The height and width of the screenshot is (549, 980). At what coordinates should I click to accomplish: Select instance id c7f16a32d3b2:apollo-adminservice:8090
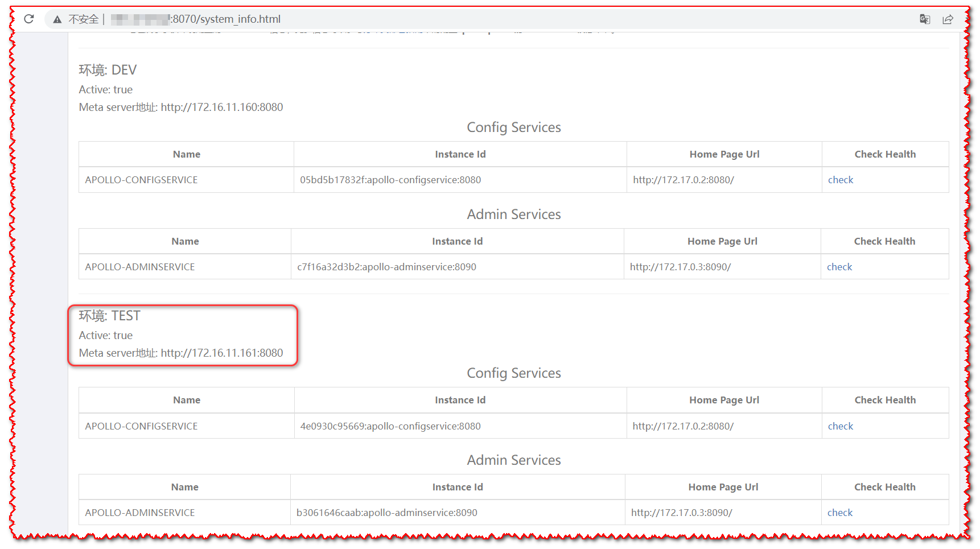pos(386,267)
